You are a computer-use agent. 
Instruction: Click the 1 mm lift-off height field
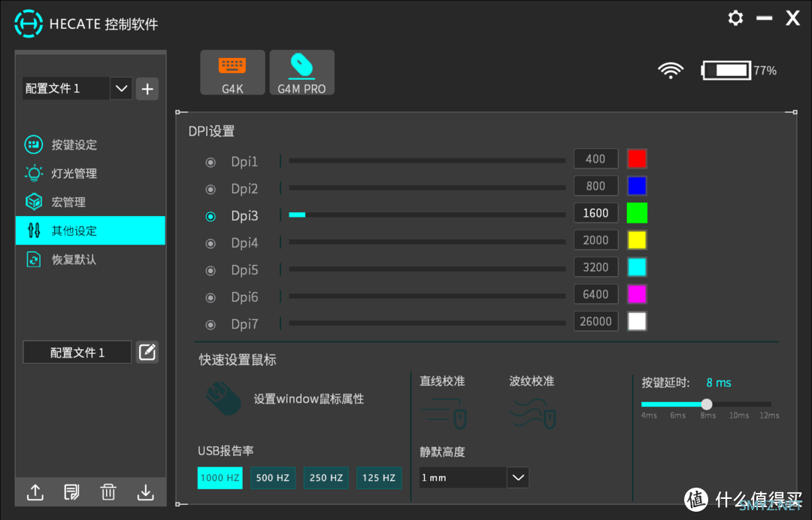(463, 478)
